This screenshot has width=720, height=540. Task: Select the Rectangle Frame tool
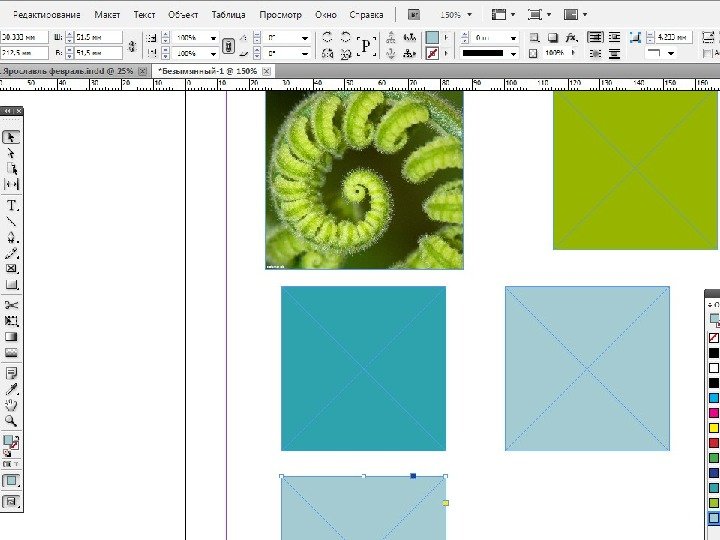point(11,269)
